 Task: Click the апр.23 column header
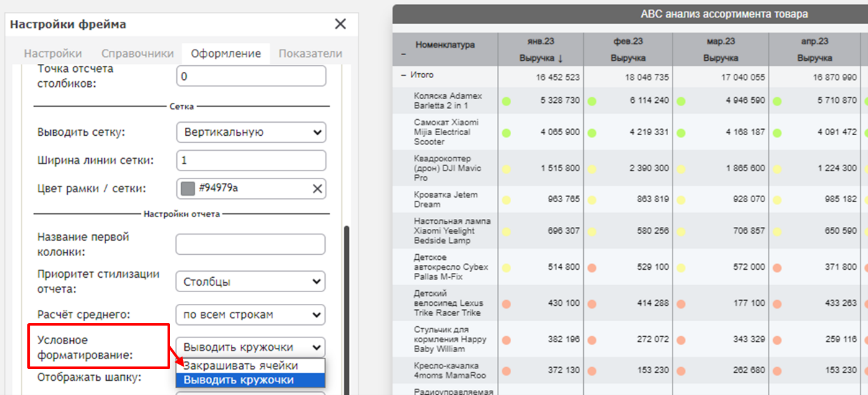click(x=815, y=42)
